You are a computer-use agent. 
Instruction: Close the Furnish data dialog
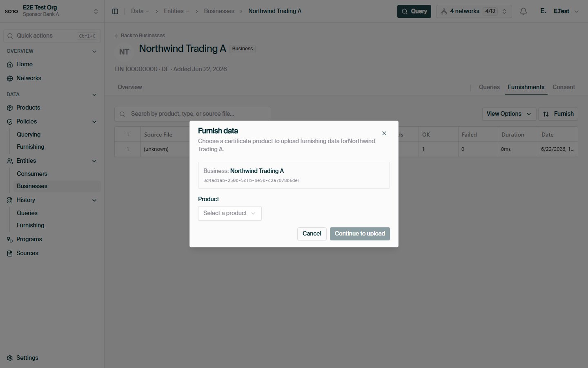384,133
